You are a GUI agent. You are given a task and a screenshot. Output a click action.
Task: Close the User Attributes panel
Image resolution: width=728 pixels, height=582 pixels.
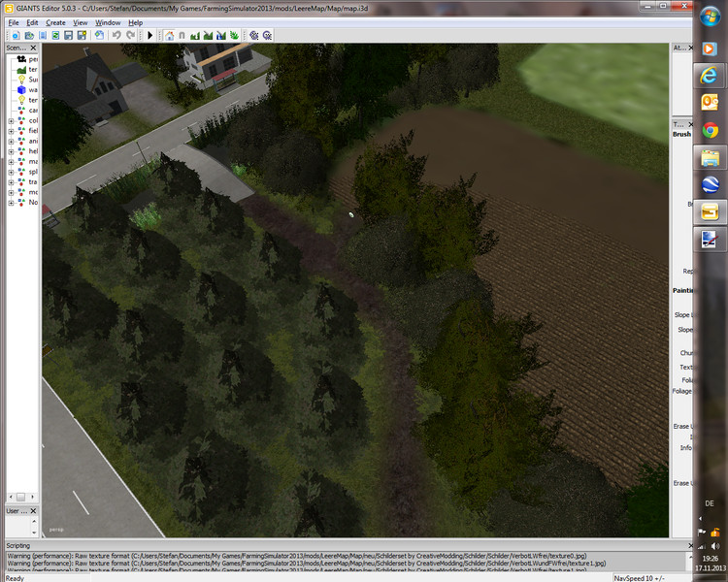pyautogui.click(x=33, y=510)
